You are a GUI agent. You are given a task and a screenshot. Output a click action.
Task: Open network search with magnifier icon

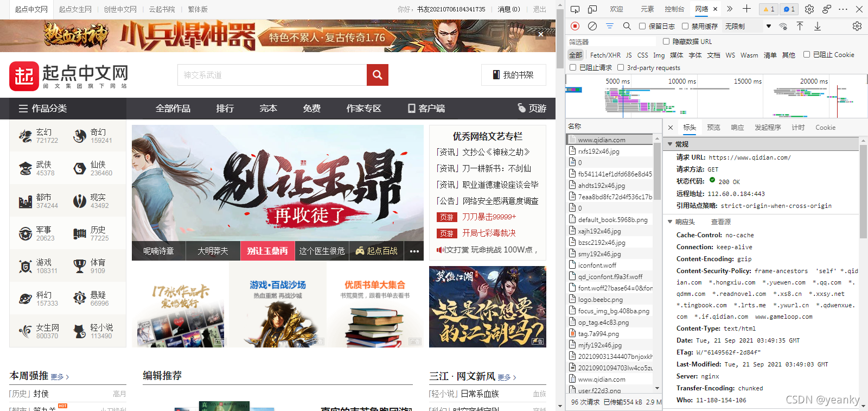[x=627, y=26]
